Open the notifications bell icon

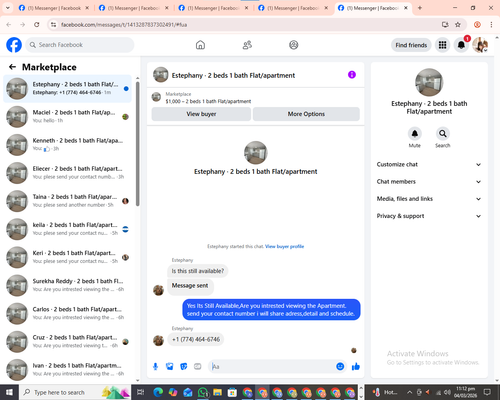pyautogui.click(x=461, y=45)
